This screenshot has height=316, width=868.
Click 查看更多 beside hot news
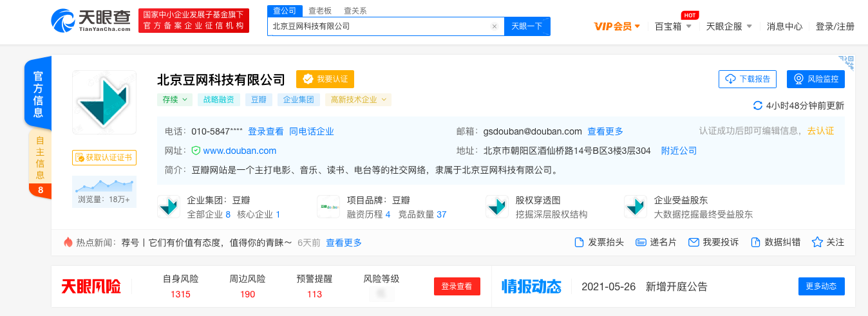pos(344,243)
